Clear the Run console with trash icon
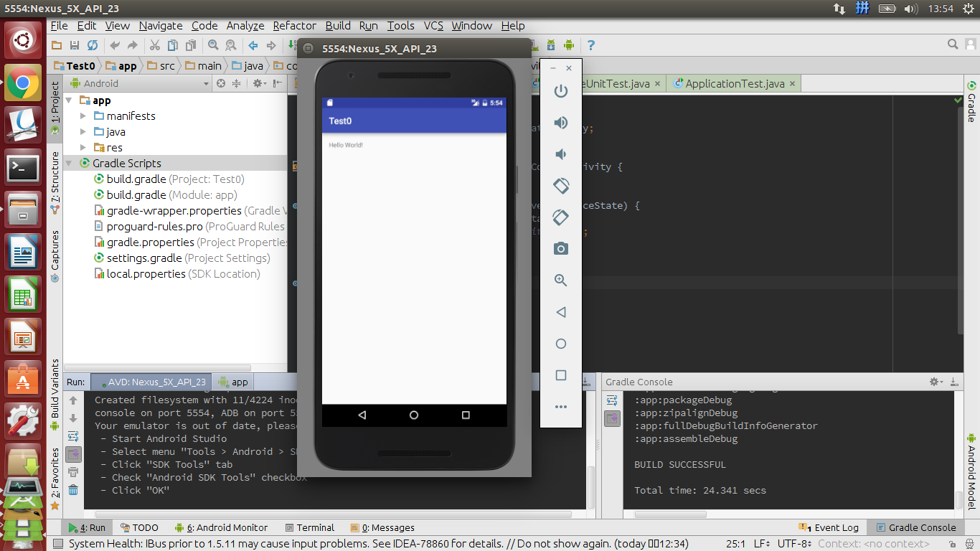The width and height of the screenshot is (980, 551). pyautogui.click(x=73, y=490)
